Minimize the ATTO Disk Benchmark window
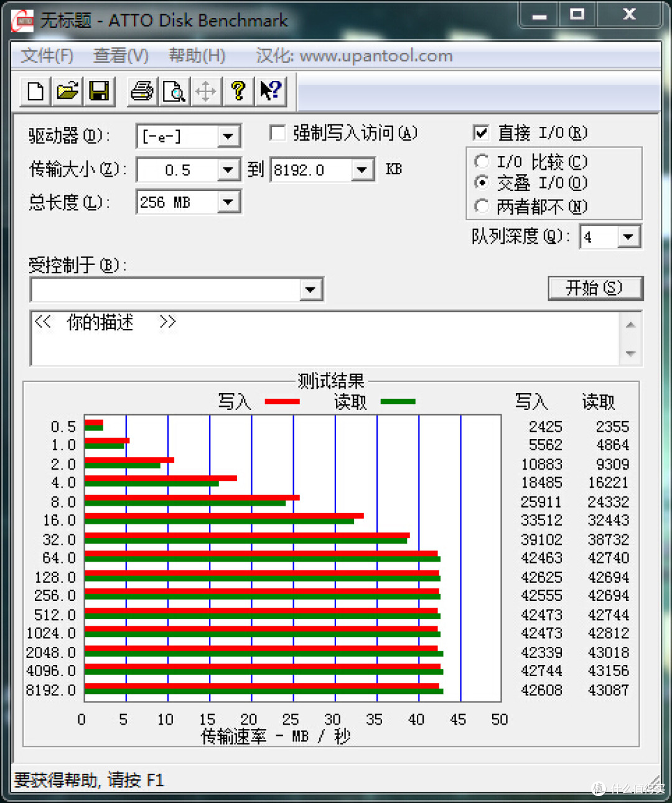Viewport: 672px width, 803px height. [539, 16]
